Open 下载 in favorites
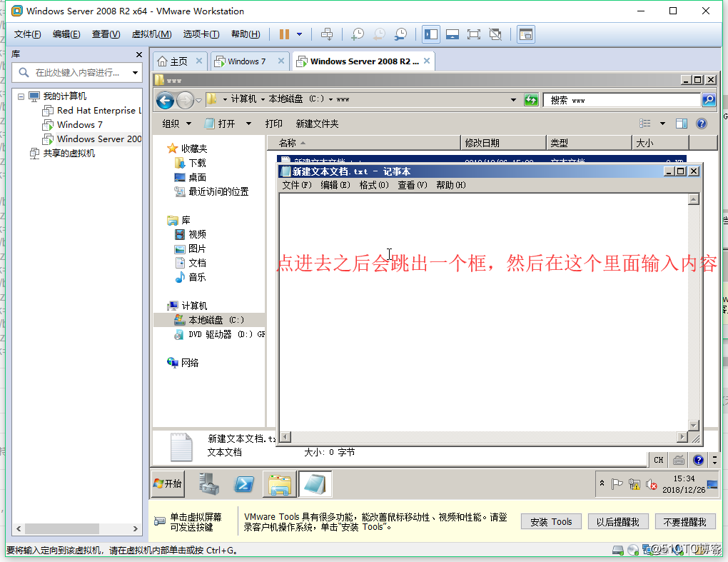728x562 pixels. click(x=191, y=163)
